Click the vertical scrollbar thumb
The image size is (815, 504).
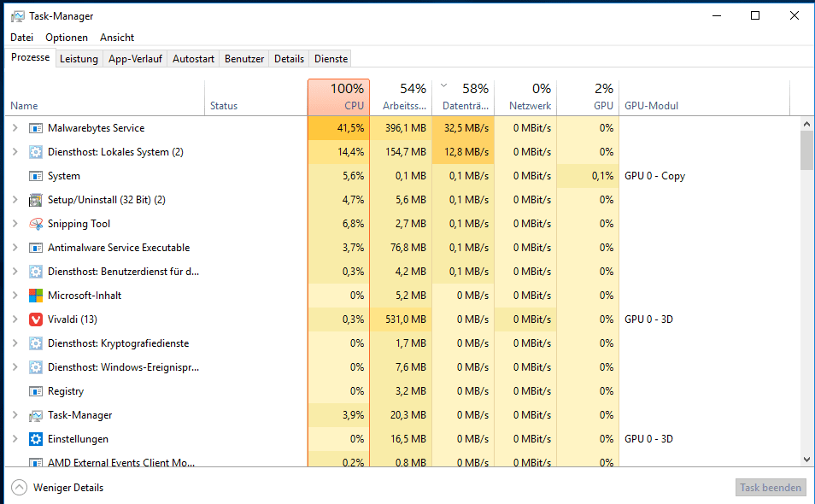tap(806, 150)
